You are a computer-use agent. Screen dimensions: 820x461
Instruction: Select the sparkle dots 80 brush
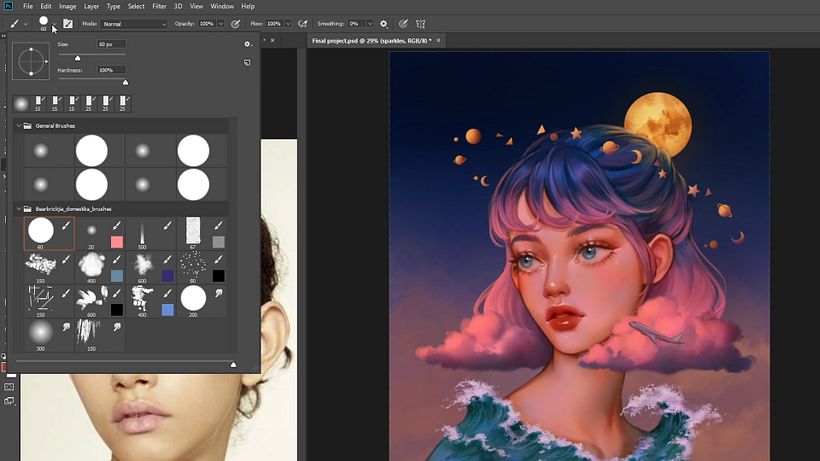201,267
